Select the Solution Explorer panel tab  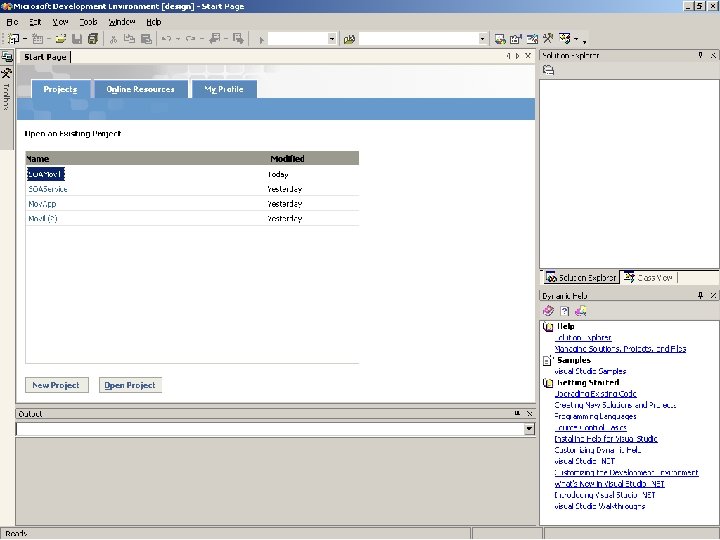(580, 277)
